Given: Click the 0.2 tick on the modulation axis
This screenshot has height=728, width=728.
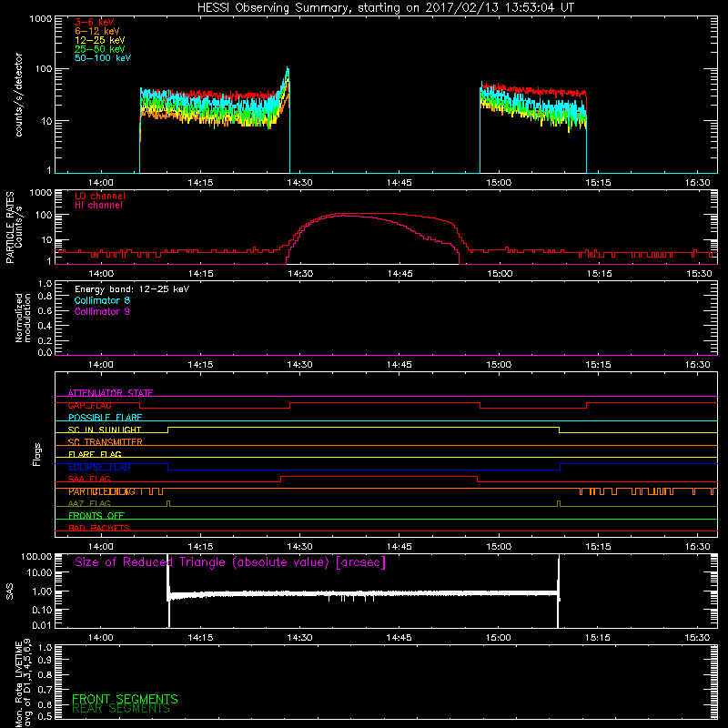Looking at the screenshot, I should coord(45,340).
